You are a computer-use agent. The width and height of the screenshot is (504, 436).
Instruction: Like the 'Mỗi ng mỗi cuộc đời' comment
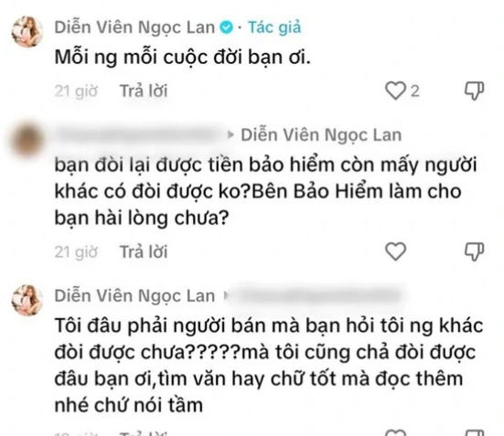coord(395,90)
